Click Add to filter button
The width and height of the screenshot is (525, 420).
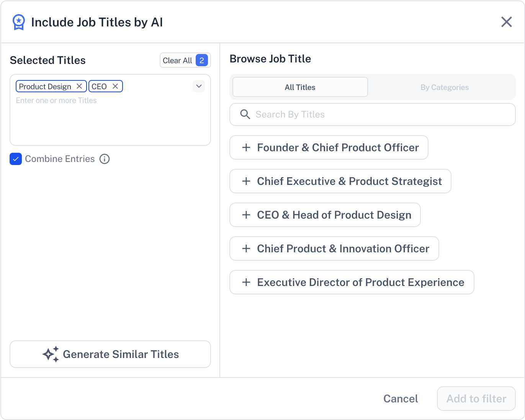[476, 399]
